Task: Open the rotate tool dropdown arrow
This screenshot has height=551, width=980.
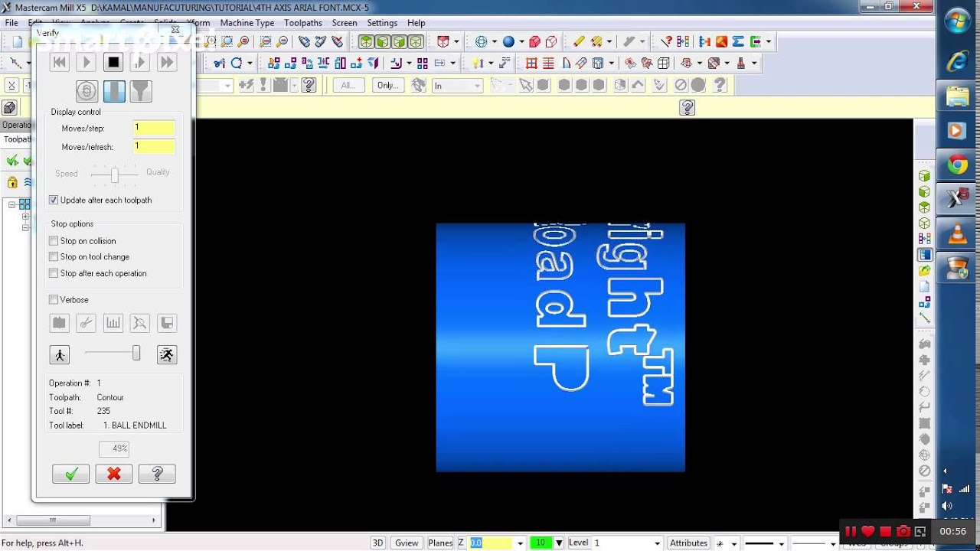Action: coord(250,64)
